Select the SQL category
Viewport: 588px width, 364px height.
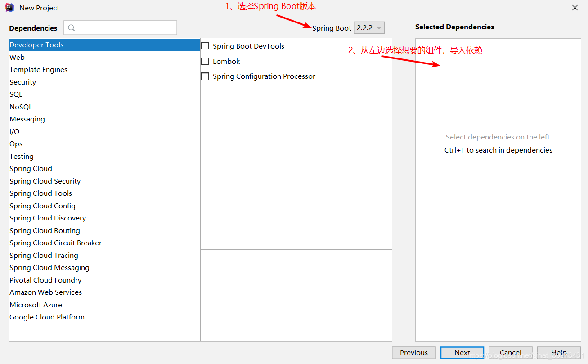pyautogui.click(x=105, y=94)
